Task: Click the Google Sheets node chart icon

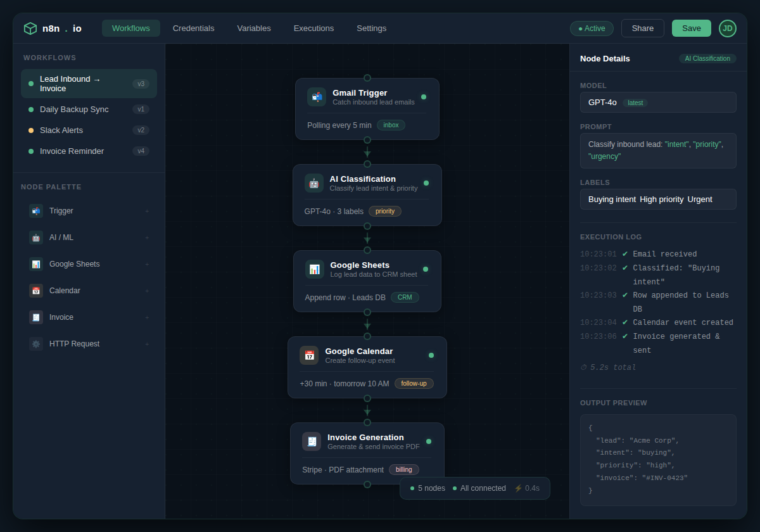Action: point(315,269)
